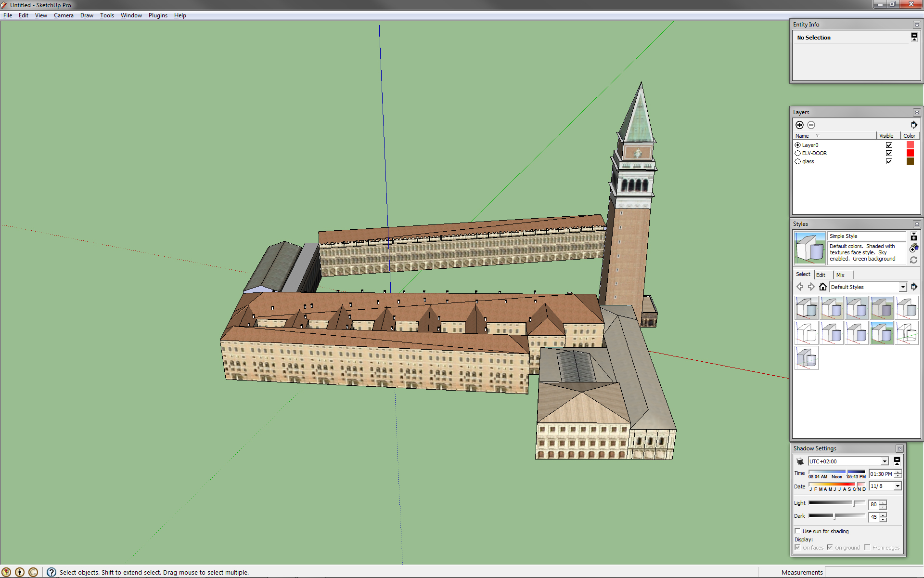Switch to the Mix tab in Styles
The width and height of the screenshot is (924, 578).
[840, 275]
